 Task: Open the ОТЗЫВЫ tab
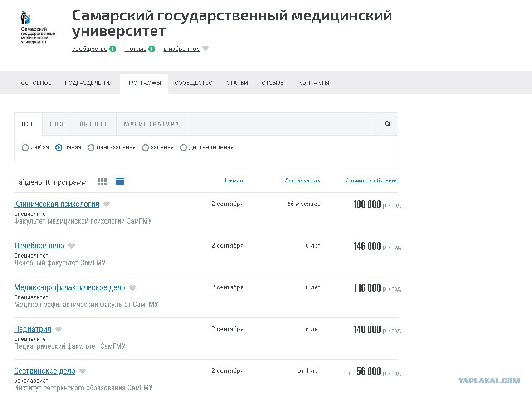coord(273,83)
